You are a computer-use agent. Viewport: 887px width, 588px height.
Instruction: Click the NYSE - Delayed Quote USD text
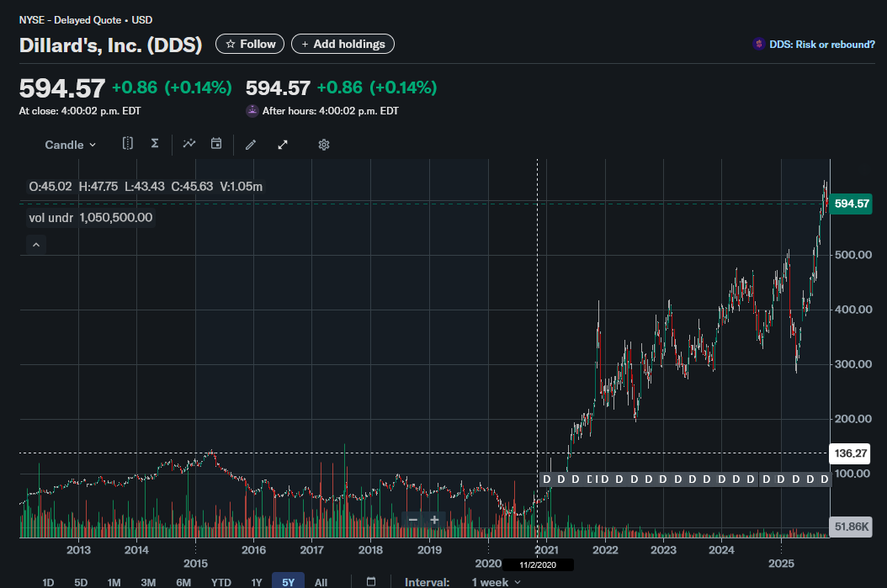coord(86,20)
